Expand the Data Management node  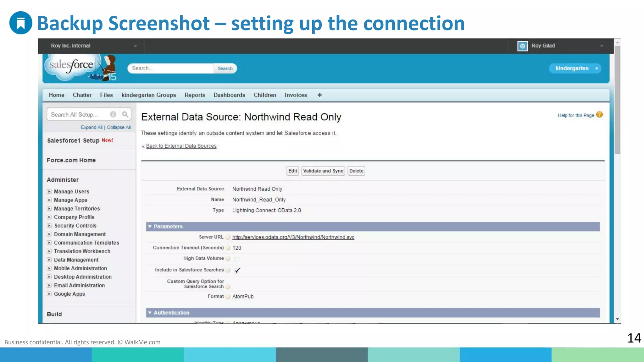pos(49,260)
